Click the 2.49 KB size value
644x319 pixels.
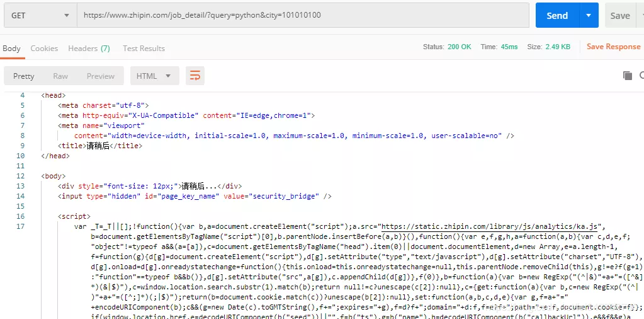[x=558, y=47]
